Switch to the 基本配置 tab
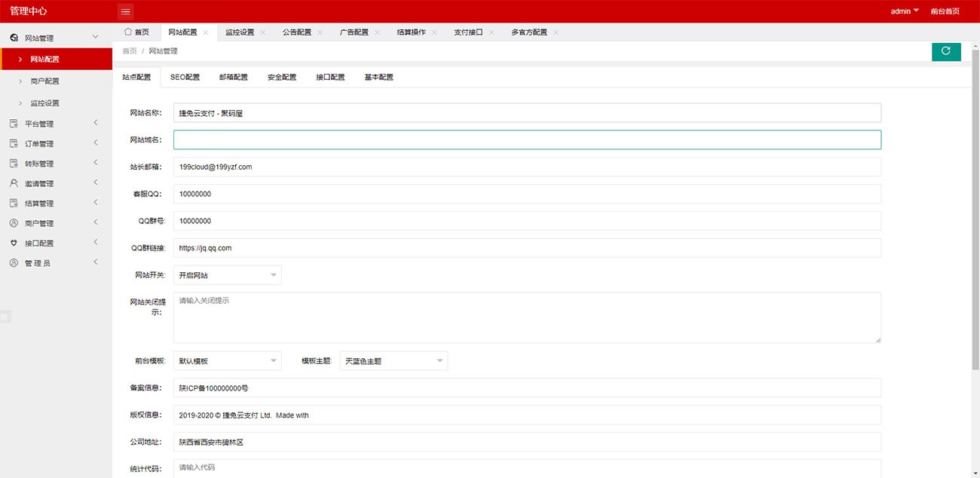This screenshot has width=980, height=478. tap(379, 78)
